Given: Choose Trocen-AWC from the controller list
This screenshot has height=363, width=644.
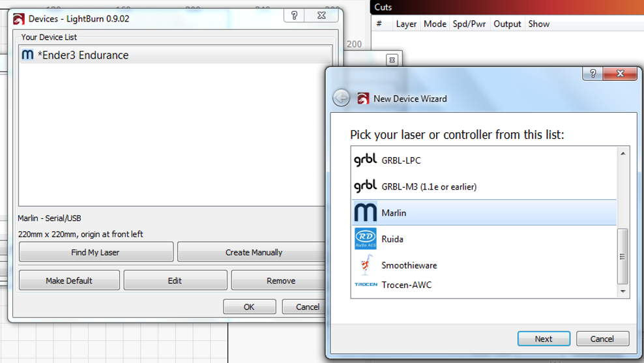Looking at the screenshot, I should point(484,285).
